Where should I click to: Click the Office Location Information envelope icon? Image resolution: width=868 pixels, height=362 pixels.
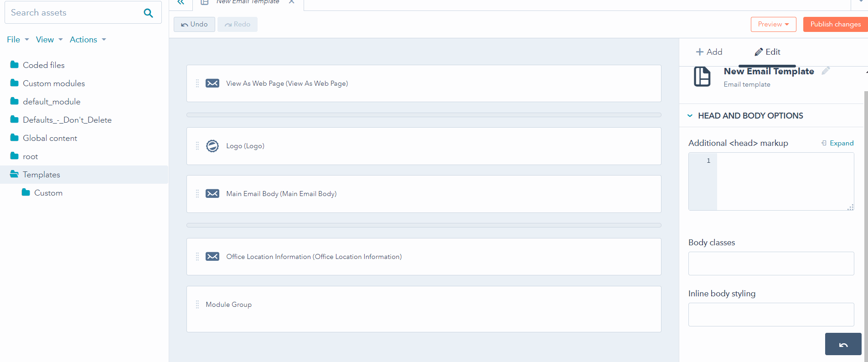click(212, 257)
